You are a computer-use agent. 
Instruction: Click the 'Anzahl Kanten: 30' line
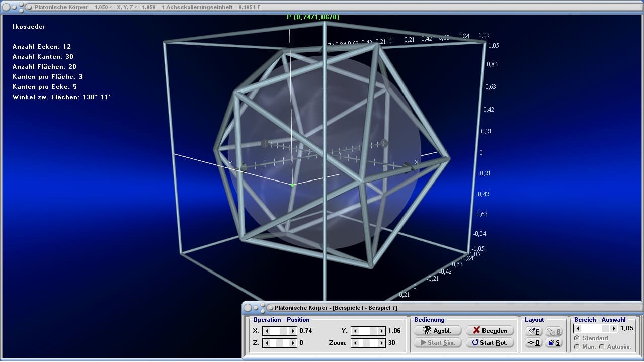pos(43,57)
